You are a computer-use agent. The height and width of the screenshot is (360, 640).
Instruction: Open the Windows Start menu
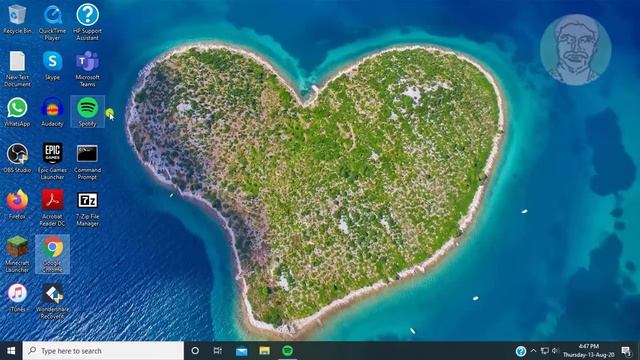click(x=11, y=351)
